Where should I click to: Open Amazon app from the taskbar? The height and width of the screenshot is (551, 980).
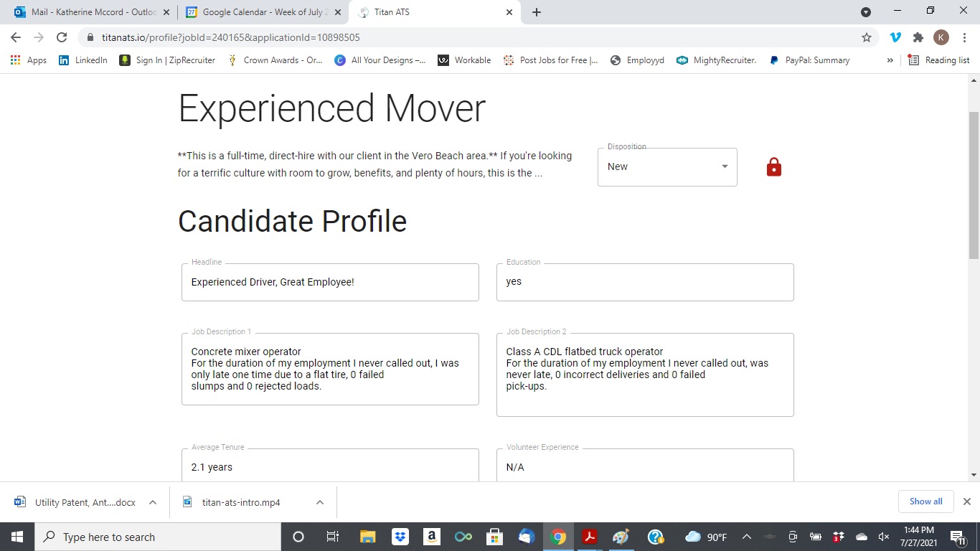tap(432, 537)
